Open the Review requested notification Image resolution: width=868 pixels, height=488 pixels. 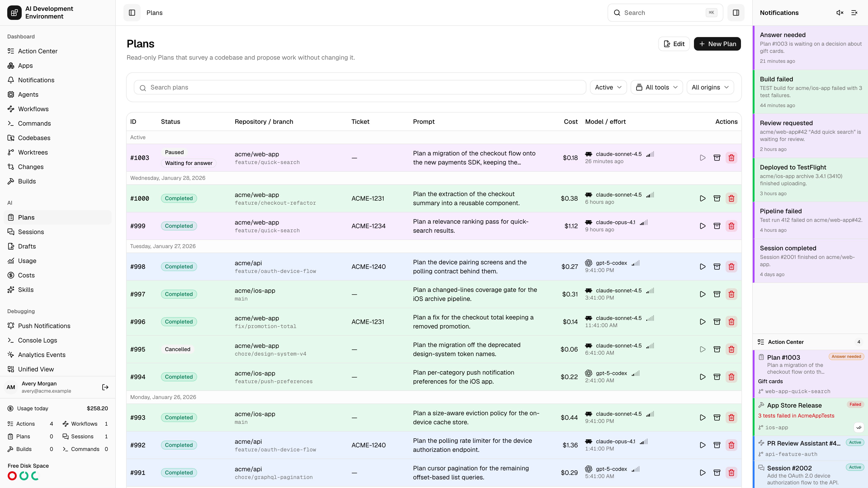click(810, 136)
